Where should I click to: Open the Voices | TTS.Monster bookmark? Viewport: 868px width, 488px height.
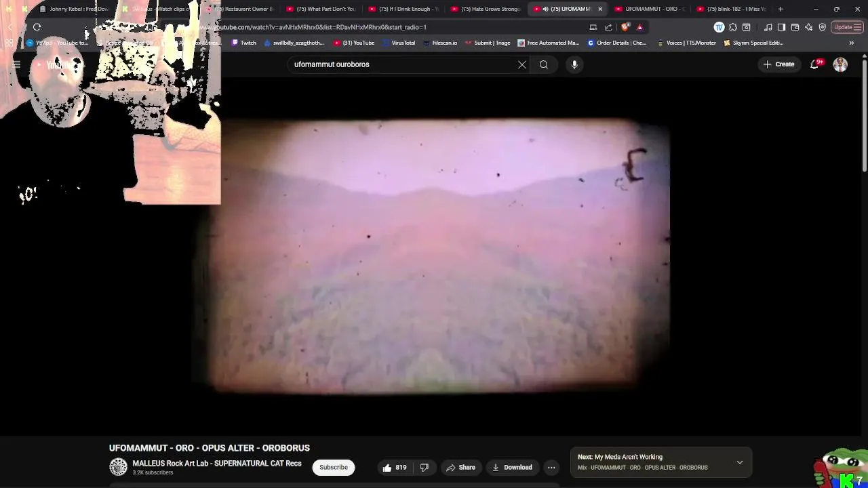click(x=686, y=43)
